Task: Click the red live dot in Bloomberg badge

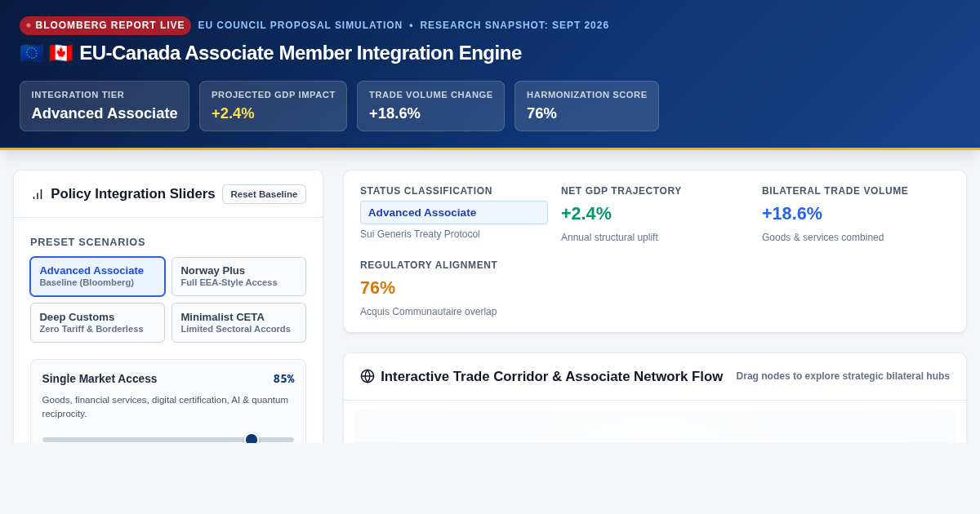Action: click(x=29, y=25)
